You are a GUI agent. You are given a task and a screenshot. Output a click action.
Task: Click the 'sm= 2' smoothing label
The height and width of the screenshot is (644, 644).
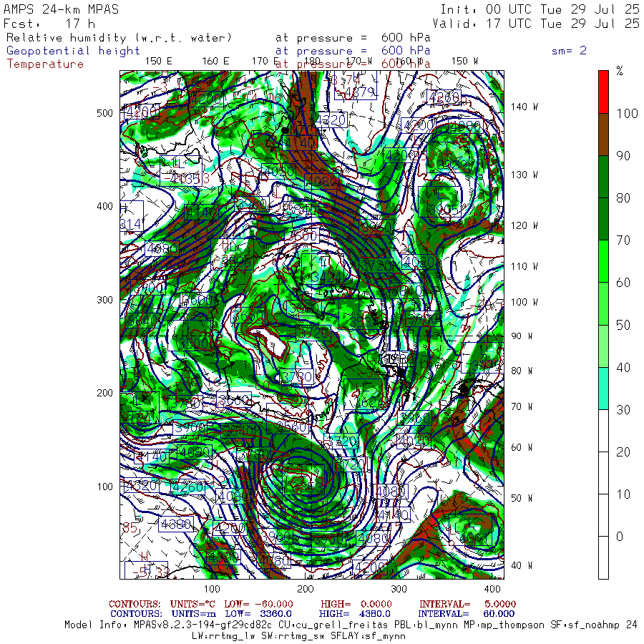click(x=569, y=51)
